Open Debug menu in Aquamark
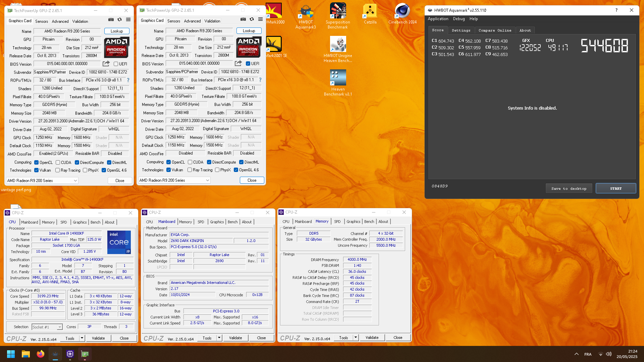Screen dimensions: 644x362 pyautogui.click(x=459, y=19)
